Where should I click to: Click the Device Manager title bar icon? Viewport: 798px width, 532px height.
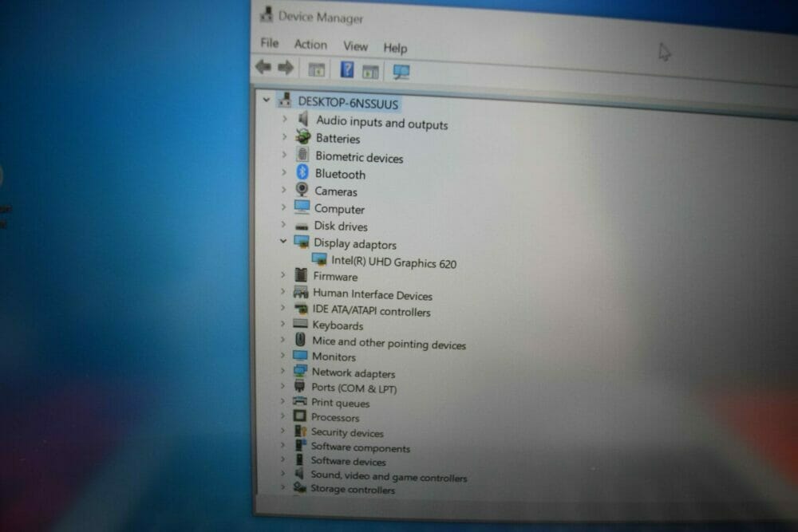click(267, 14)
